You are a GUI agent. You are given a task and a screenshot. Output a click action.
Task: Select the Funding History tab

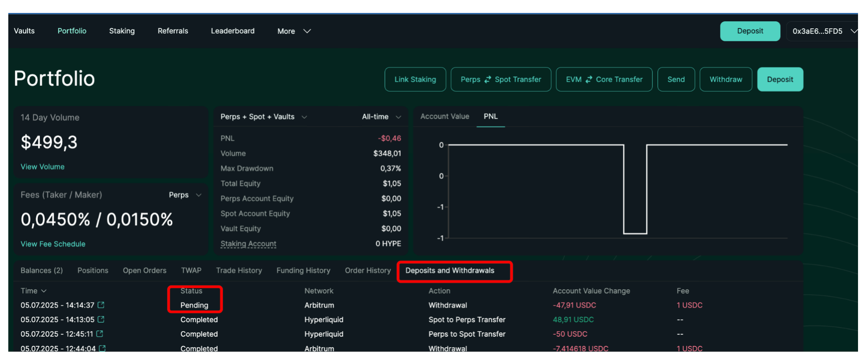tap(303, 270)
